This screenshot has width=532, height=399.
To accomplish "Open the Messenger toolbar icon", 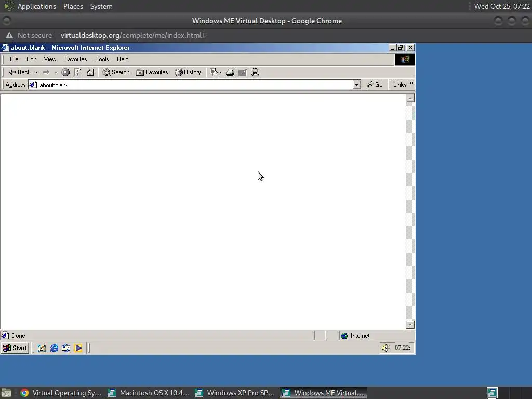I will (255, 72).
